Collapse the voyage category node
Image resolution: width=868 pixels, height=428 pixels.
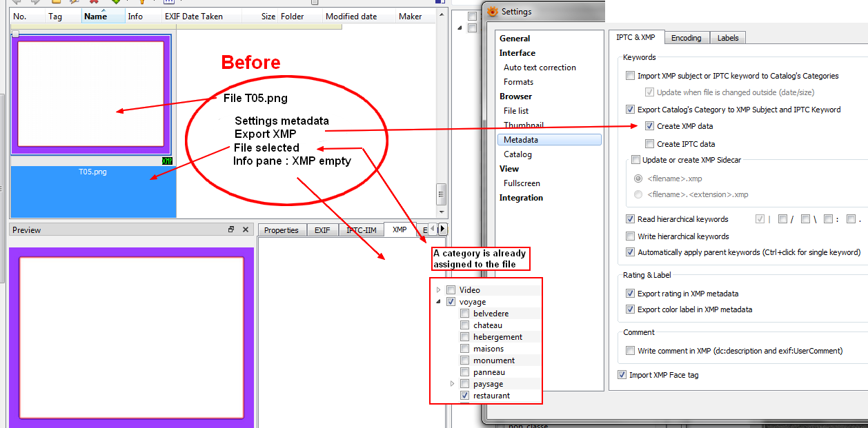click(x=439, y=302)
